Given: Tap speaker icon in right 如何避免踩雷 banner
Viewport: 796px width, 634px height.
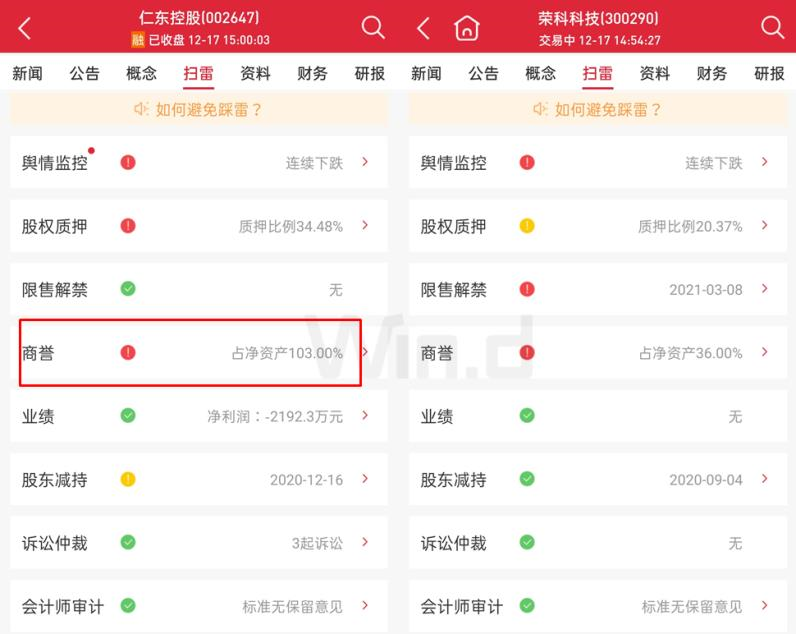Looking at the screenshot, I should click(x=540, y=109).
